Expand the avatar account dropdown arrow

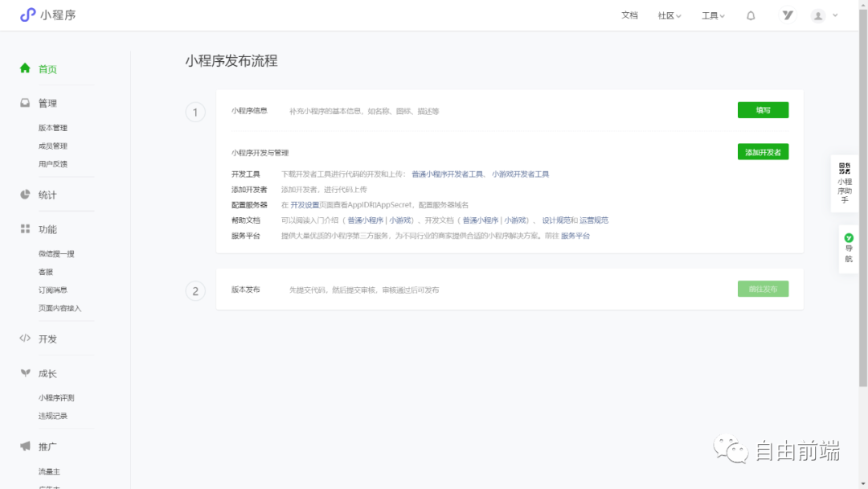pyautogui.click(x=834, y=14)
